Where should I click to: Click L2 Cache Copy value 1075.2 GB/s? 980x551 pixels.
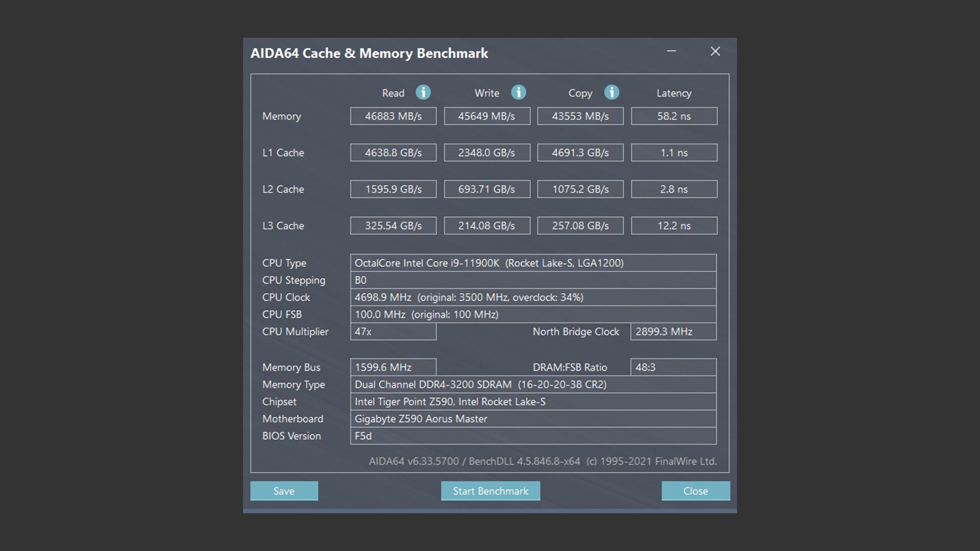click(580, 189)
